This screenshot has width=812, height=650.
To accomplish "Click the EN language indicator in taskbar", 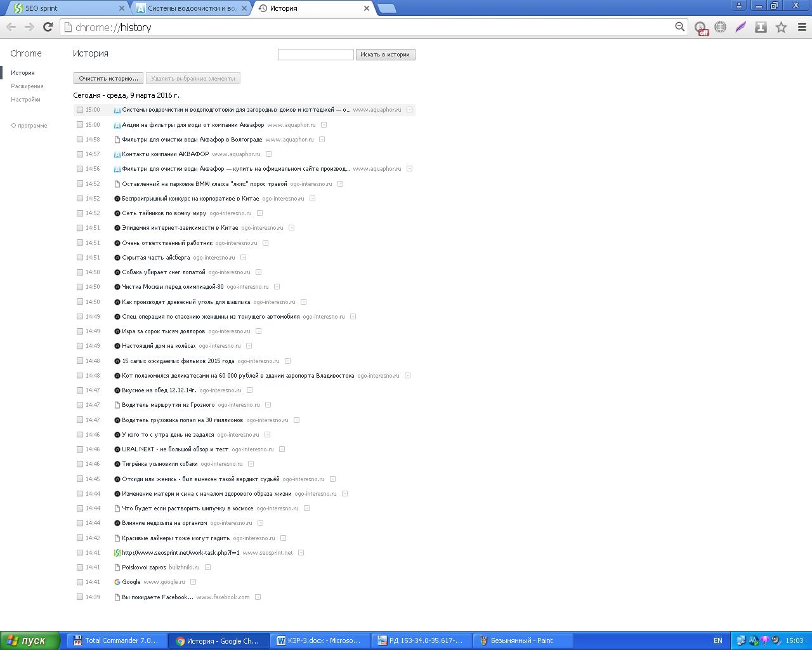I will coord(718,640).
